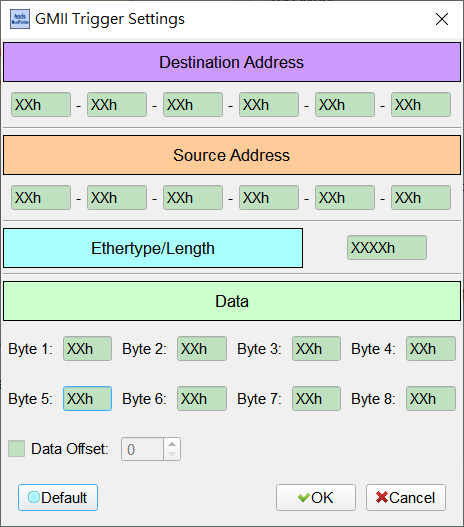The width and height of the screenshot is (464, 527).
Task: Decrease Data Offset with the down arrow
Action: tap(172, 454)
